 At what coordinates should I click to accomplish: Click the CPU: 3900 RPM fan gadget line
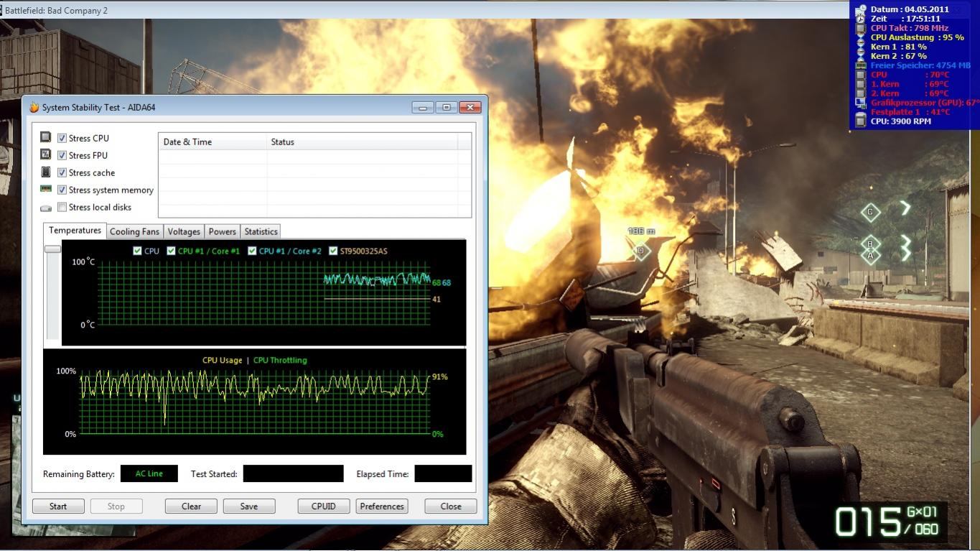(x=900, y=121)
